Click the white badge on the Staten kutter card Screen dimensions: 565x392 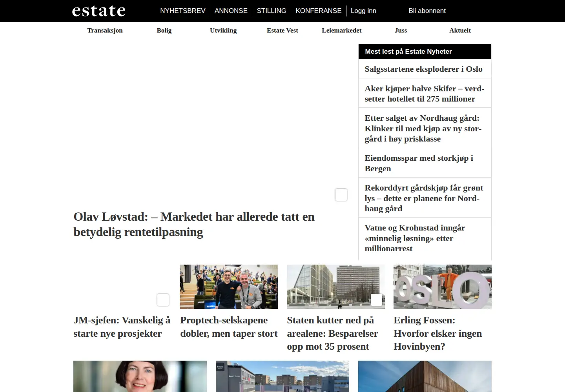376,300
